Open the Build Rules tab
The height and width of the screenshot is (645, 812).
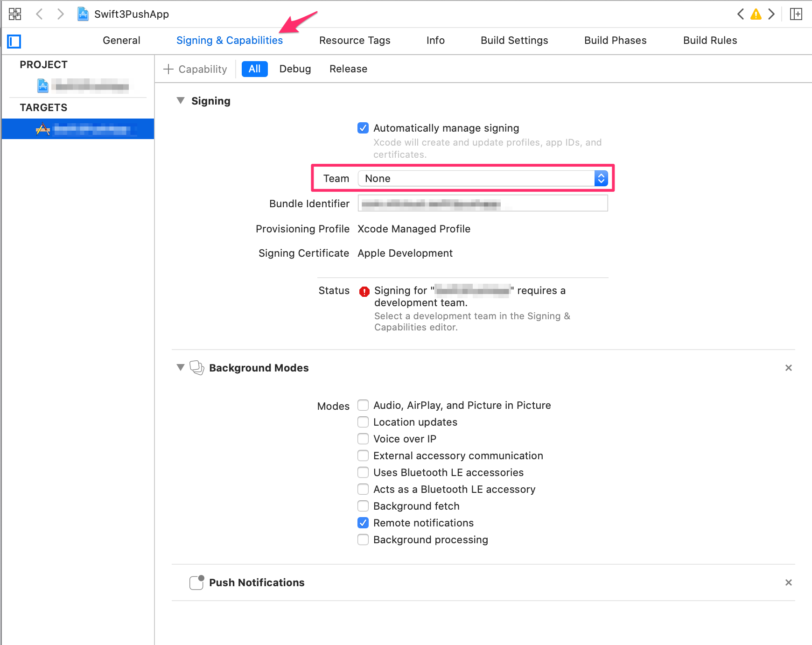(710, 41)
